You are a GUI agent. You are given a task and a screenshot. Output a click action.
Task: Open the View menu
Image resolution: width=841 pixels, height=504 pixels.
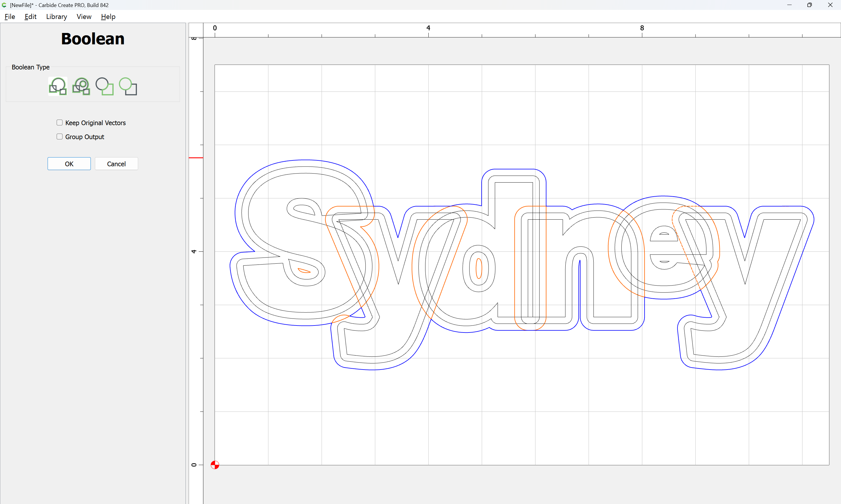pos(84,17)
